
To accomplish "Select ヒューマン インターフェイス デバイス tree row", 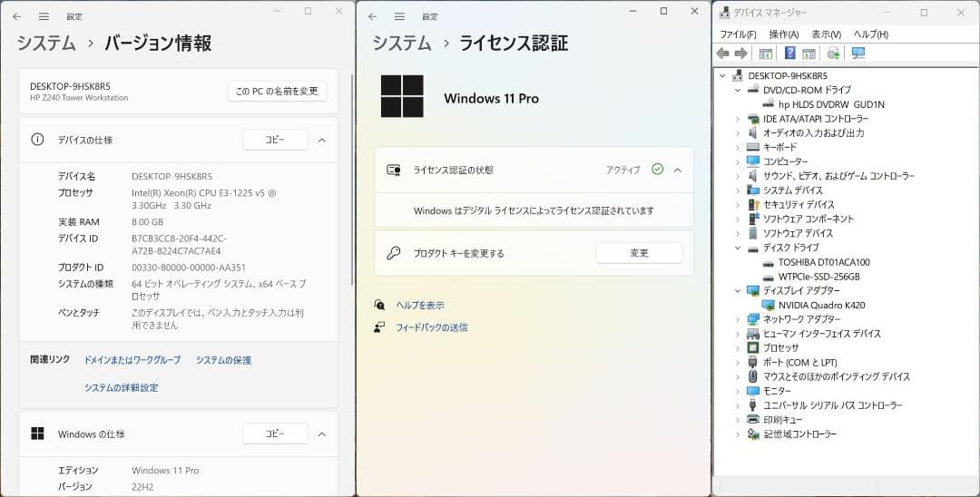I will pos(822,334).
